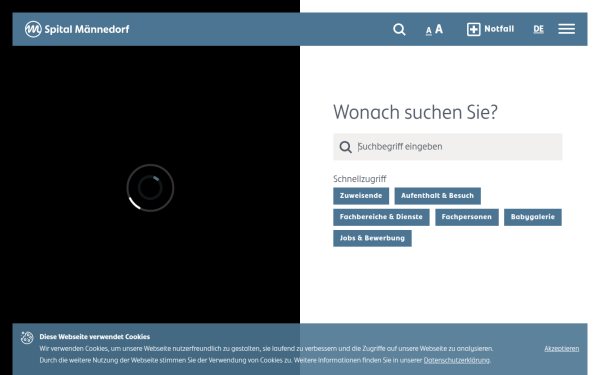This screenshot has height=375, width=600.
Task: Select Fachbereiche & Dienste button
Action: coord(381,217)
